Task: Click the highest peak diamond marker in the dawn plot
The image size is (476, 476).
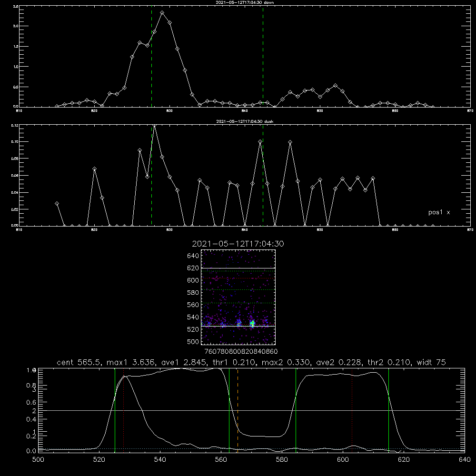Action: [x=162, y=13]
